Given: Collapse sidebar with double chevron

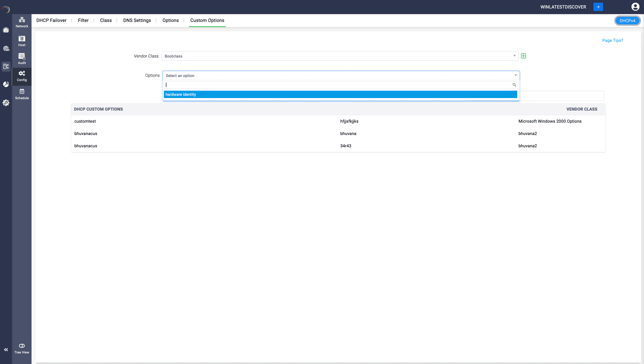Looking at the screenshot, I should tap(6, 349).
